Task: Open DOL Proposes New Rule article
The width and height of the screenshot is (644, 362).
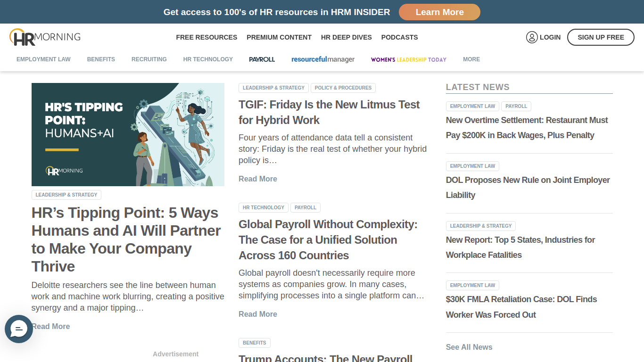Action: pyautogui.click(x=528, y=188)
